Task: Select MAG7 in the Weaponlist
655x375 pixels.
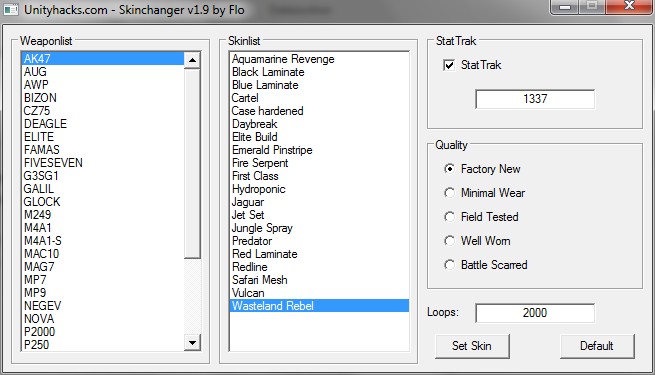Action: (x=103, y=266)
